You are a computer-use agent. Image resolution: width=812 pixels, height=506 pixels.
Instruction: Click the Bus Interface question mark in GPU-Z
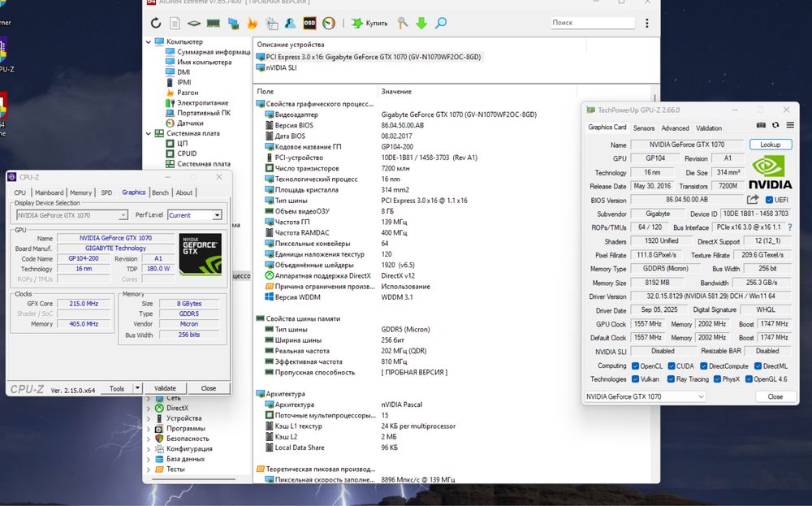click(x=790, y=227)
